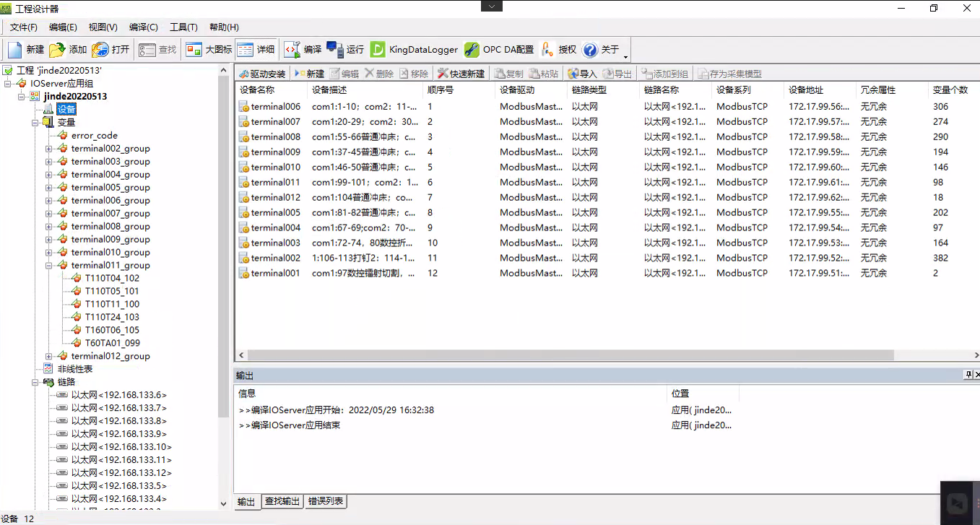Screen dimensions: 980x525
Task: Select the terminal008_group tree item
Action: 110,226
